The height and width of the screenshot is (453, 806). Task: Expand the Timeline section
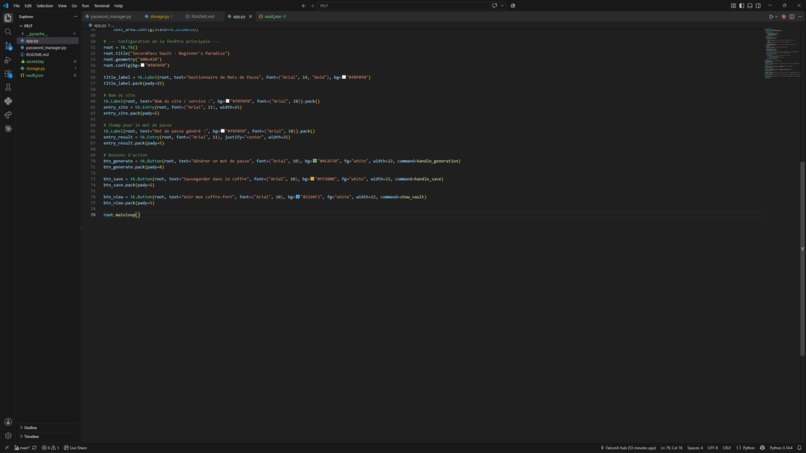coord(31,436)
